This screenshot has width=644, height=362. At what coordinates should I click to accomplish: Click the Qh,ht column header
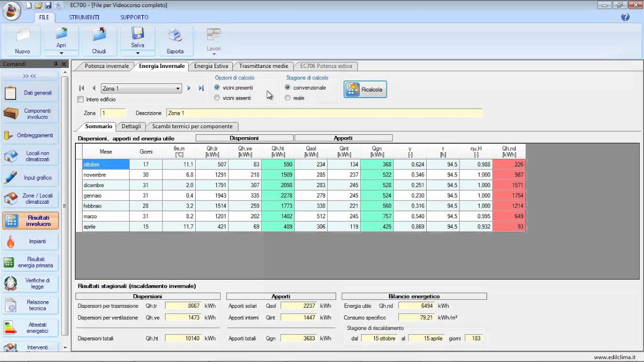pyautogui.click(x=278, y=151)
